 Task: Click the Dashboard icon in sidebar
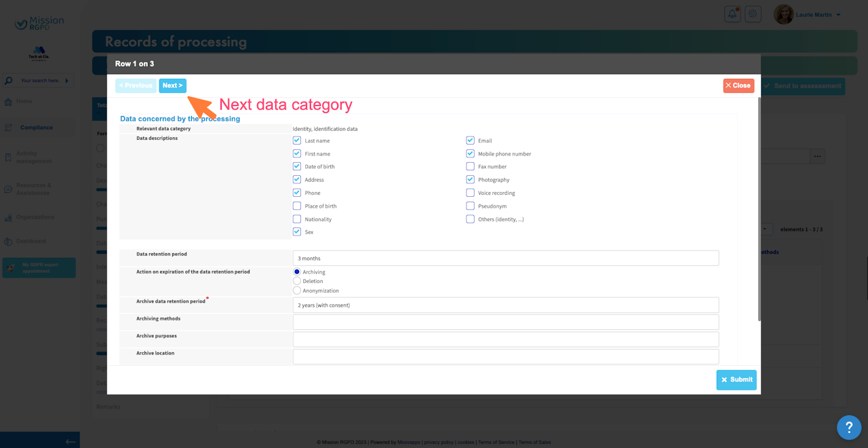point(8,242)
